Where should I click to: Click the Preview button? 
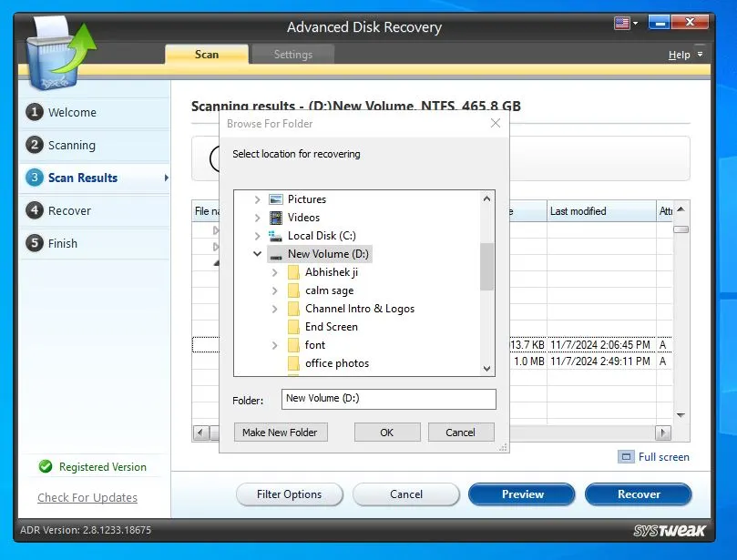pos(522,494)
